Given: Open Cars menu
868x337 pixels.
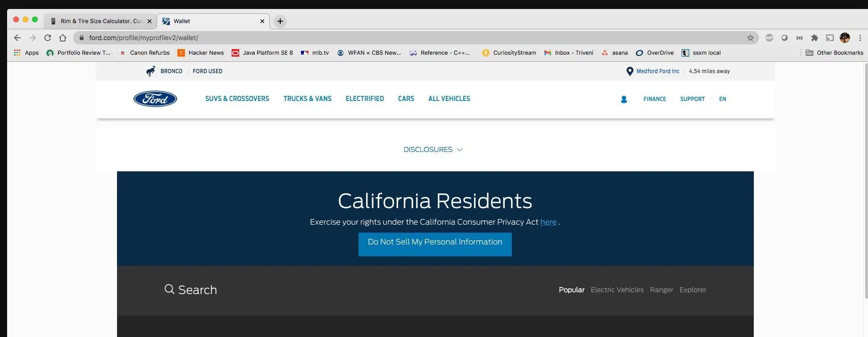Looking at the screenshot, I should tap(406, 99).
